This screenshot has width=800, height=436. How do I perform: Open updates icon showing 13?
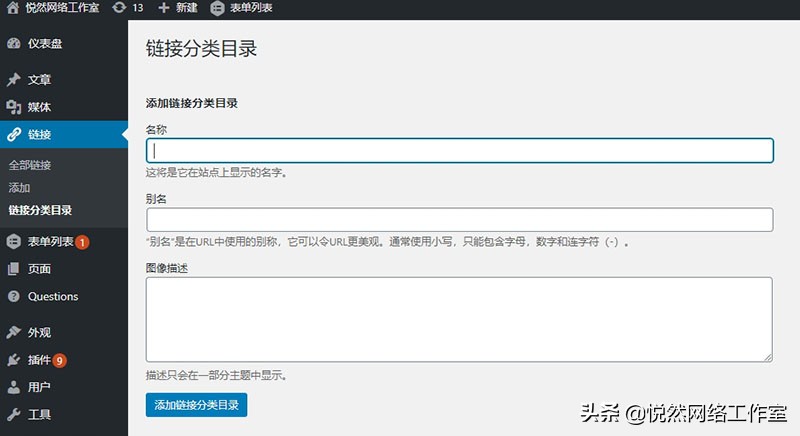119,8
